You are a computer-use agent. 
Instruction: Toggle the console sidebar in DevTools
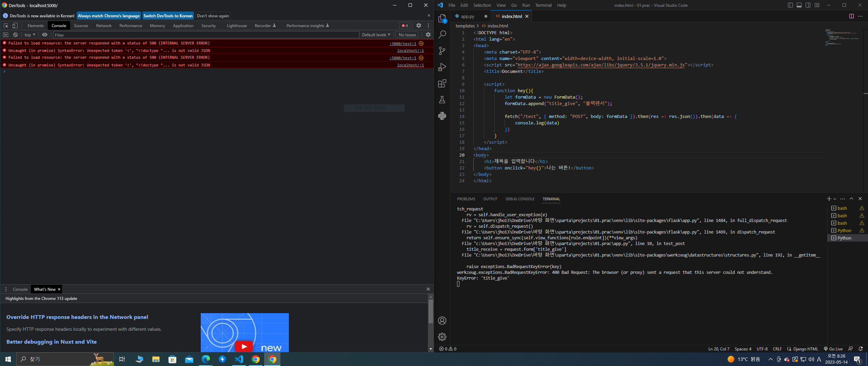[6, 35]
